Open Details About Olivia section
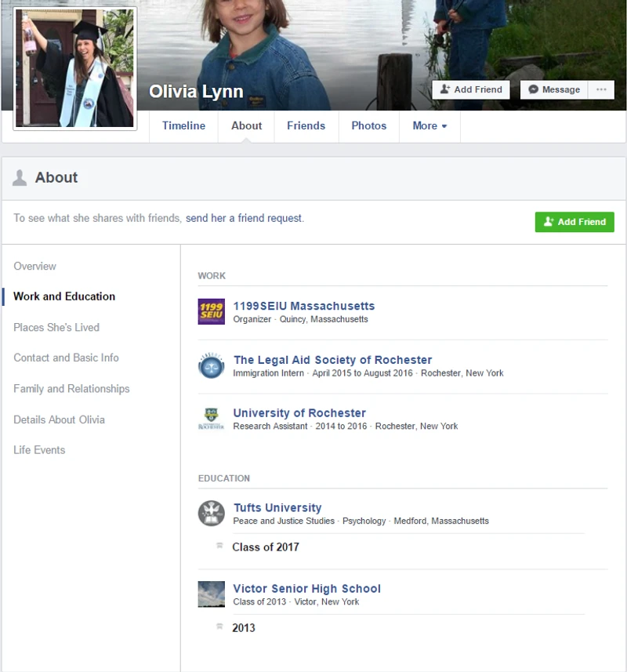The width and height of the screenshot is (627, 672). [x=59, y=420]
